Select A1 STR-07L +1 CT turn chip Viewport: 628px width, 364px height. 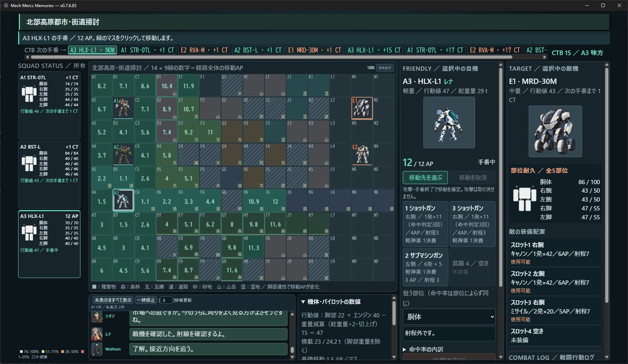[148, 50]
